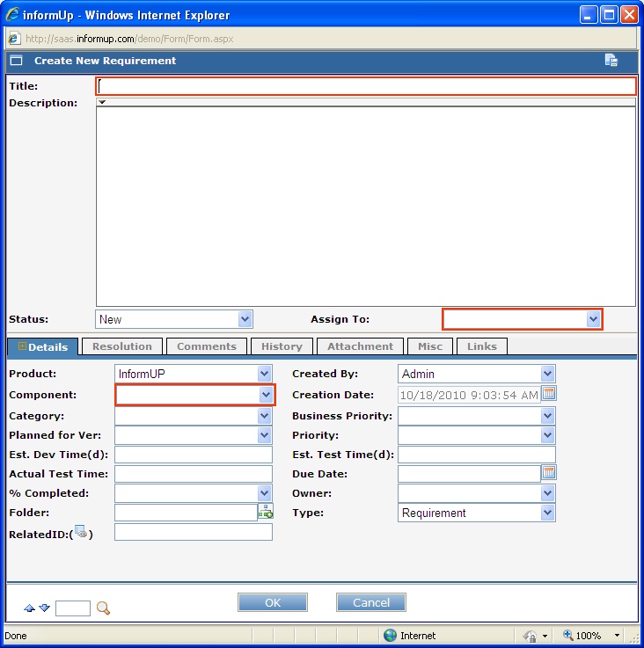Click the down arrow navigation icon
Viewport: 644px width, 648px height.
(x=44, y=608)
